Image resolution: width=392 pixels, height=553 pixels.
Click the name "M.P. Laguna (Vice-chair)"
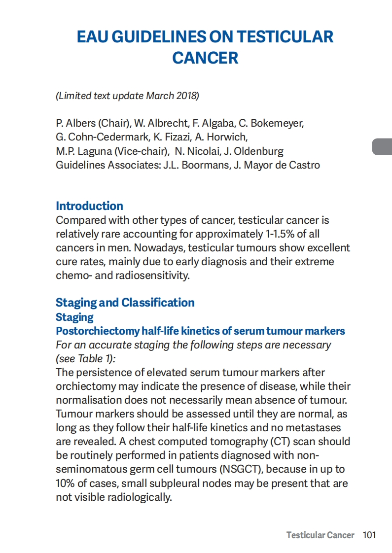pos(112,151)
